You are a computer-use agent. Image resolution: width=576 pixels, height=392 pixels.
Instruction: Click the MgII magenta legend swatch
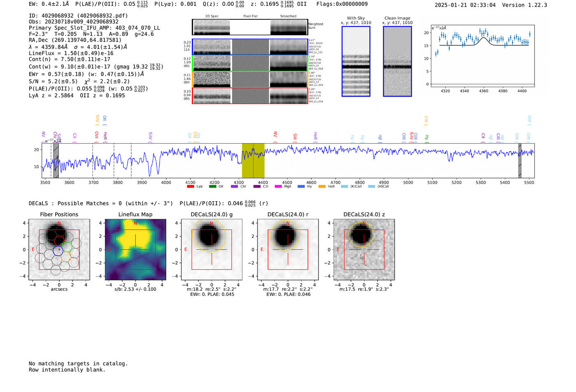(278, 186)
